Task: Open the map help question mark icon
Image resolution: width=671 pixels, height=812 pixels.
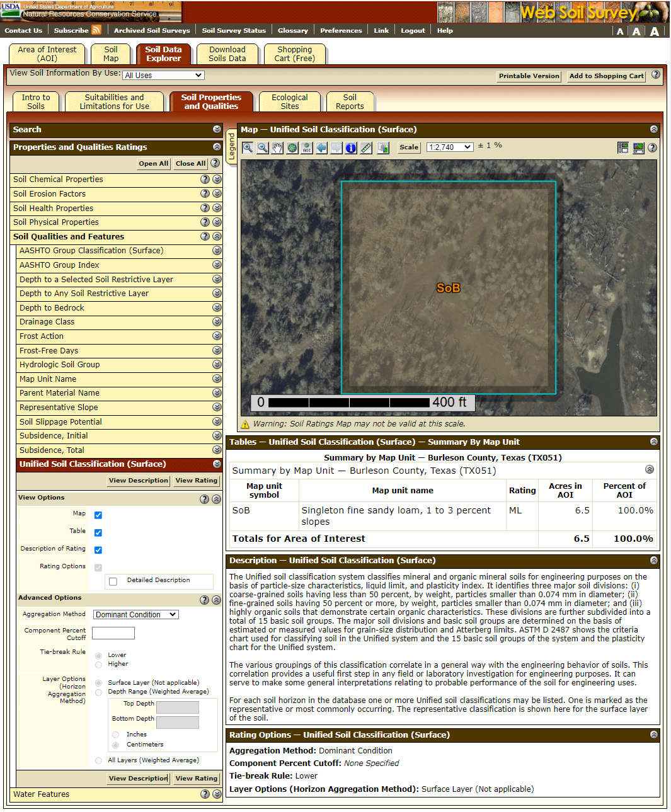Action: pos(653,147)
